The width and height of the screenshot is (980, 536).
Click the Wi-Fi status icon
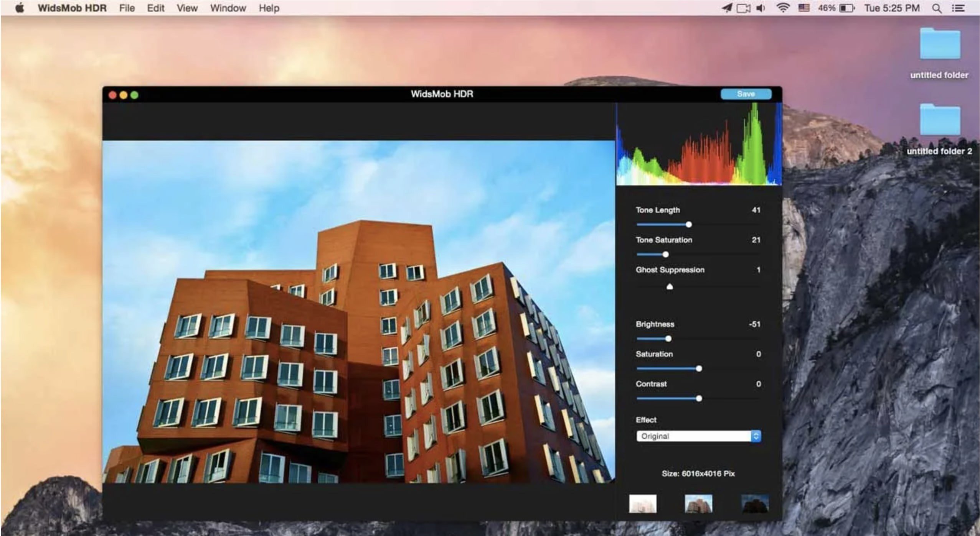[x=783, y=8]
